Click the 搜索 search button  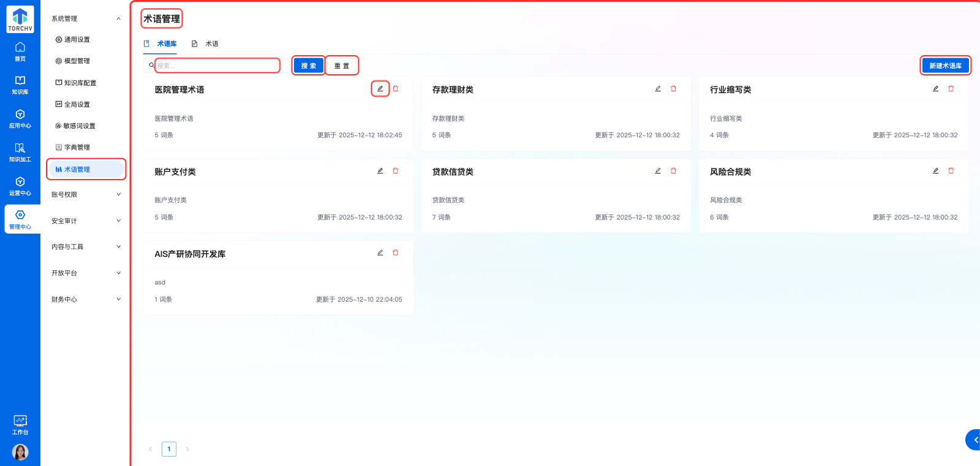point(309,66)
